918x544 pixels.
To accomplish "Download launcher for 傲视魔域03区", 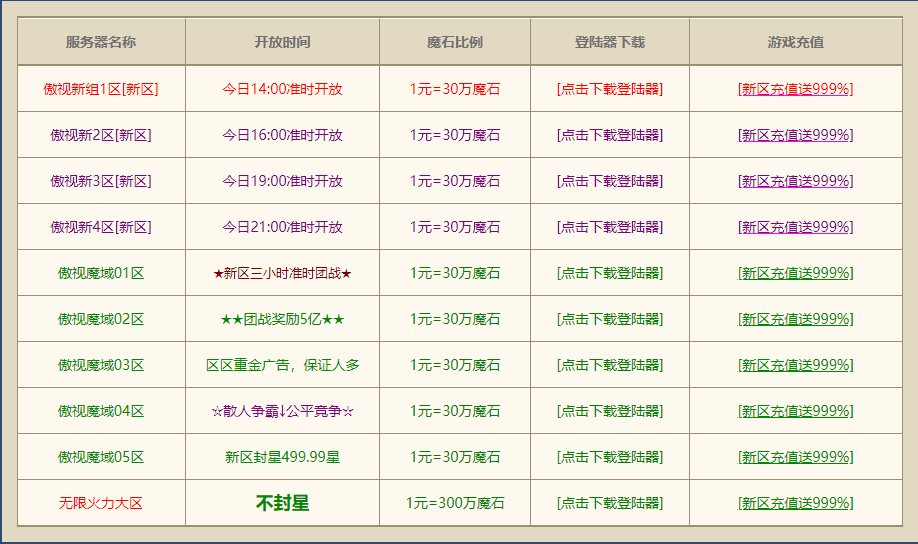I will pos(609,365).
